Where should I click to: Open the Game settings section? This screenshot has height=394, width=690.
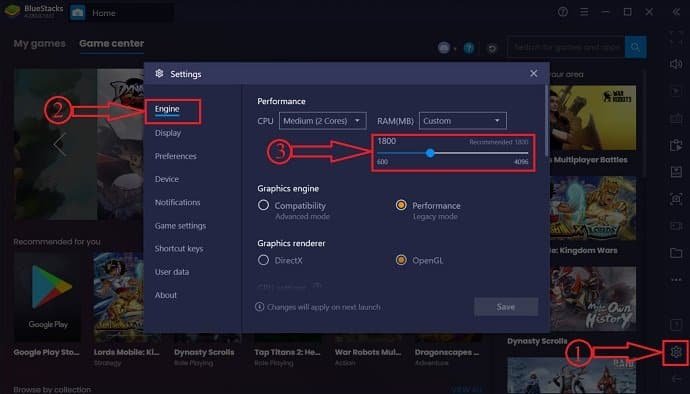point(180,226)
